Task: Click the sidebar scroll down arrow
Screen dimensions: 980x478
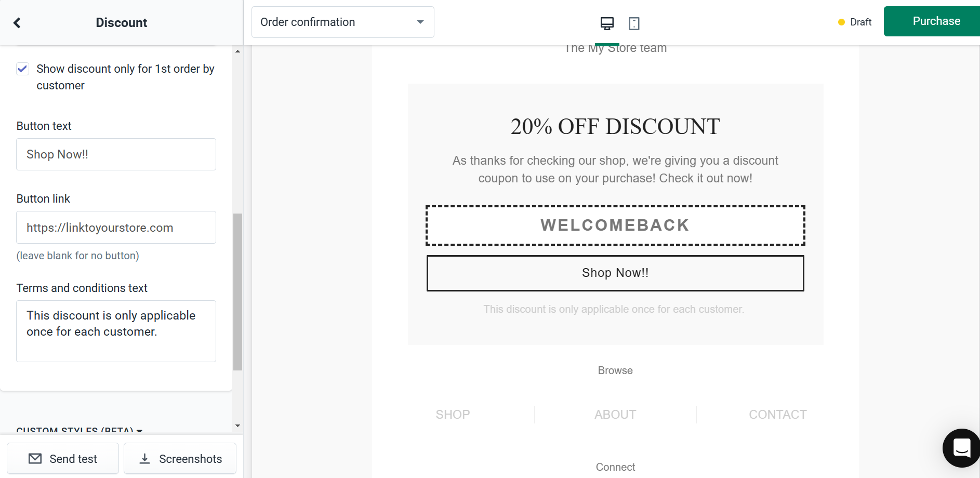Action: tap(237, 426)
